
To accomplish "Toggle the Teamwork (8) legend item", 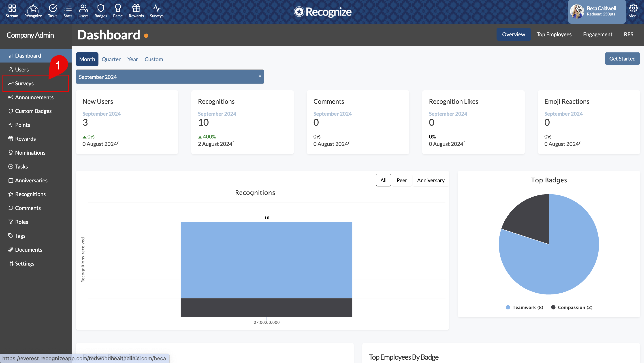I will (x=524, y=307).
